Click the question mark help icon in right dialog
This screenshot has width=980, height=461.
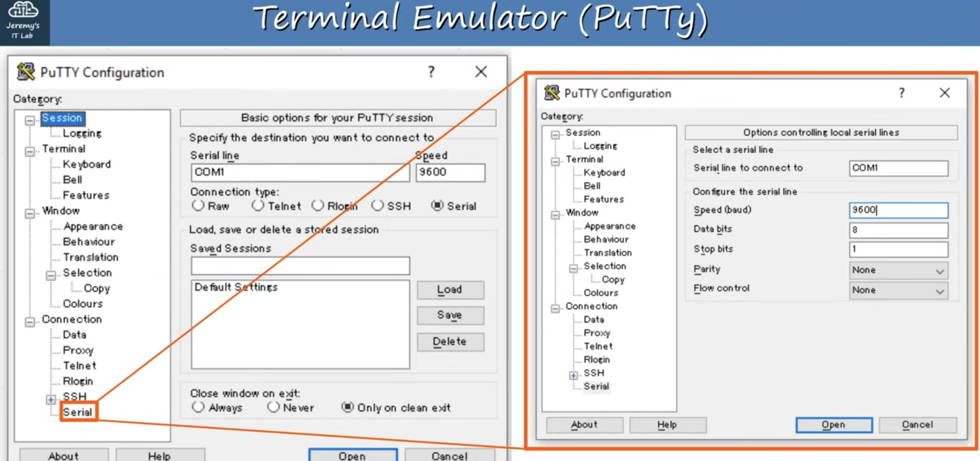[901, 93]
